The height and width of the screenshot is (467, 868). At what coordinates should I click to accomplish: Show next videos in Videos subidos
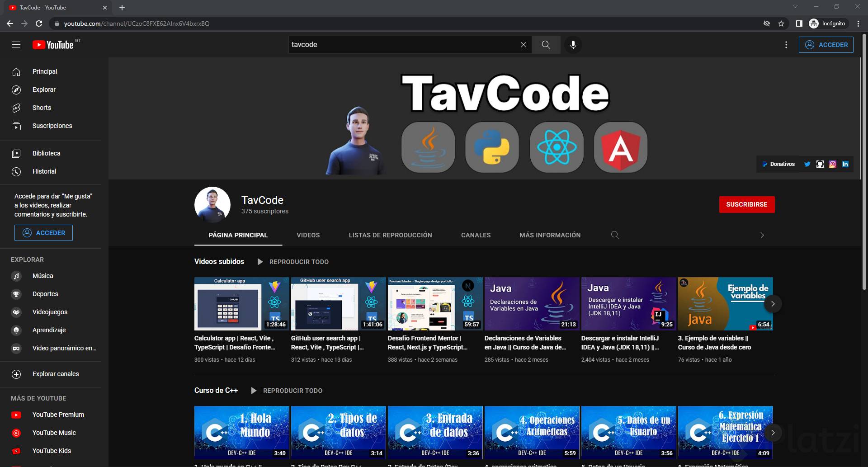coord(773,304)
